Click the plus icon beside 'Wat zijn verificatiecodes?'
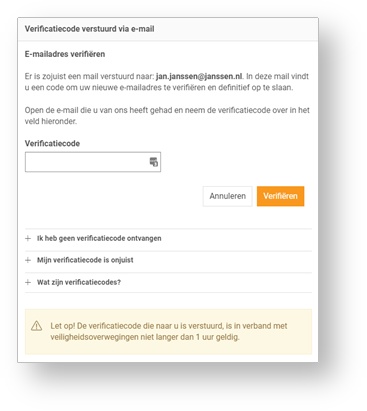Viewport: 367px width, 411px height. (28, 282)
